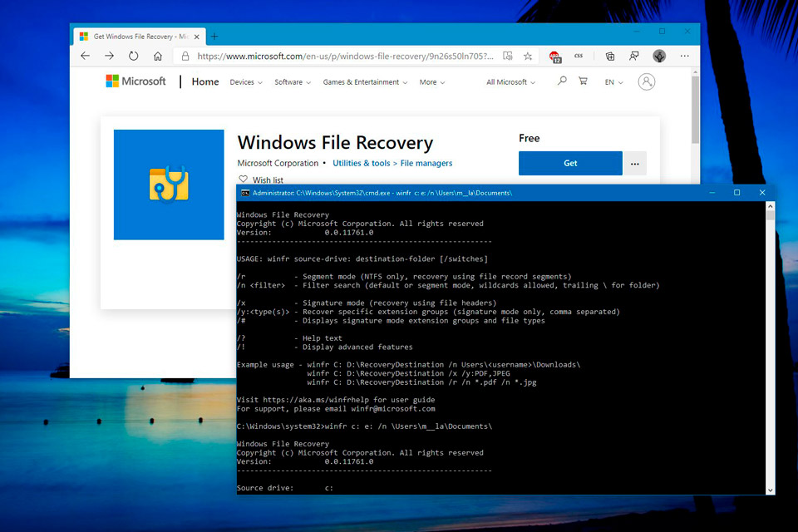
Task: Add to Wish list heart
Action: tap(244, 180)
